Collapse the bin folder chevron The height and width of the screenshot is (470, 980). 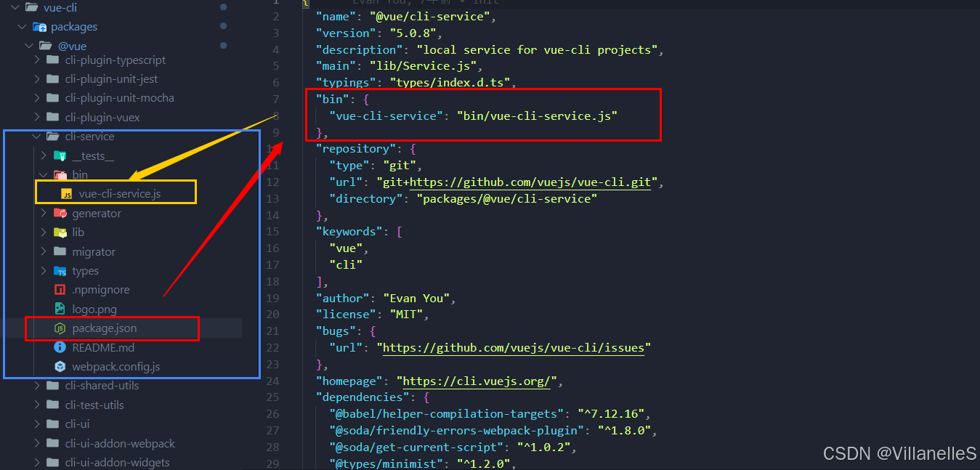point(44,175)
